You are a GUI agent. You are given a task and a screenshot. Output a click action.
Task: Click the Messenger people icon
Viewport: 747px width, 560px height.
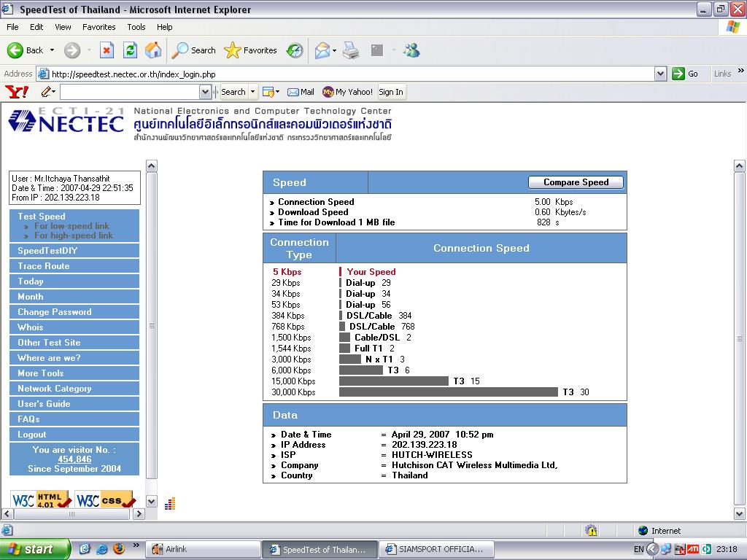411,50
